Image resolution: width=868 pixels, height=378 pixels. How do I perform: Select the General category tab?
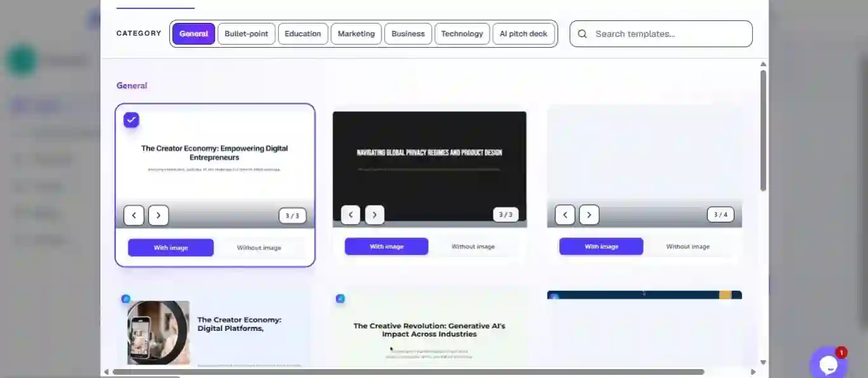tap(193, 34)
